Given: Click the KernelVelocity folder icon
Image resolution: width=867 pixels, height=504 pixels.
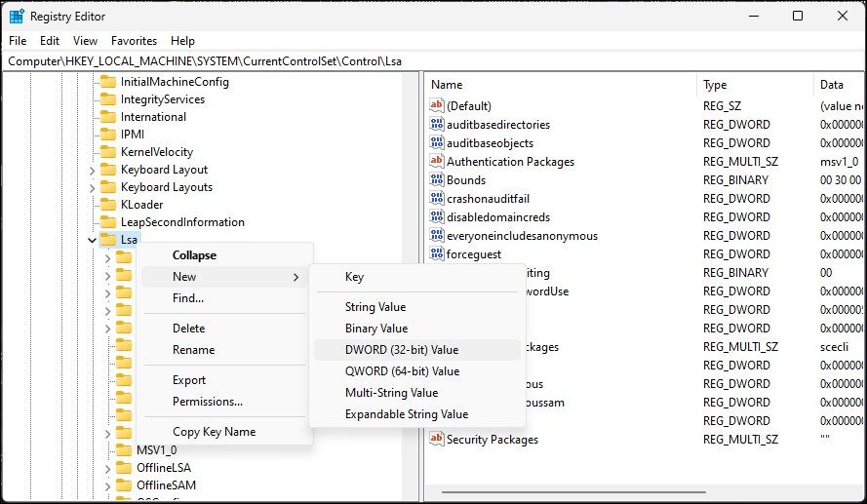Looking at the screenshot, I should (x=107, y=152).
